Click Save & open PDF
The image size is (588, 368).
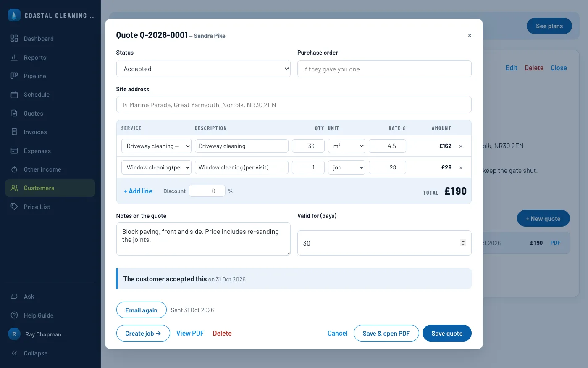[386, 333]
